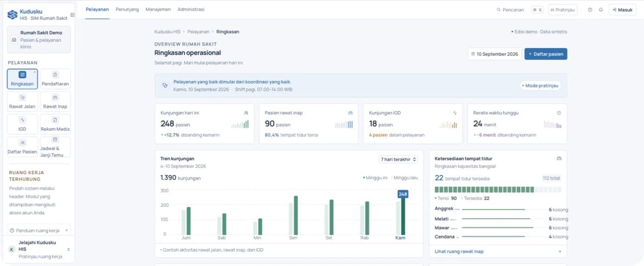Open the 7 hari terakhir range dropdown
The width and height of the screenshot is (644, 266).
[x=398, y=159]
